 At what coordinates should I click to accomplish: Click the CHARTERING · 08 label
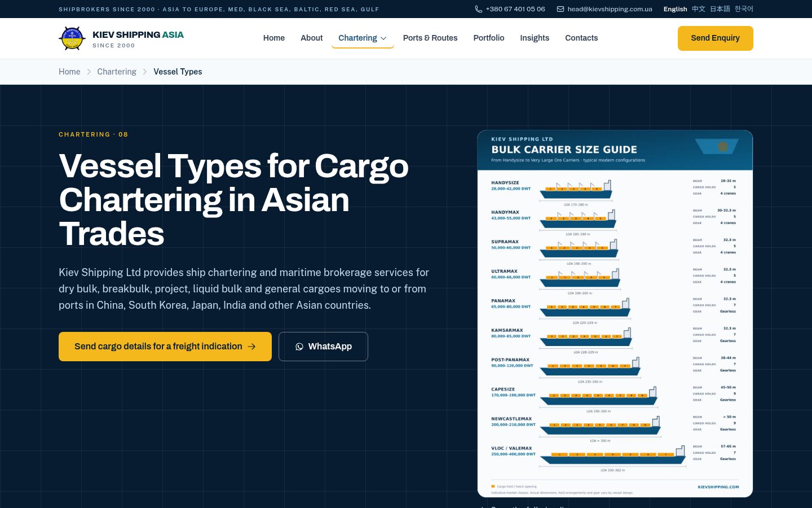point(94,134)
